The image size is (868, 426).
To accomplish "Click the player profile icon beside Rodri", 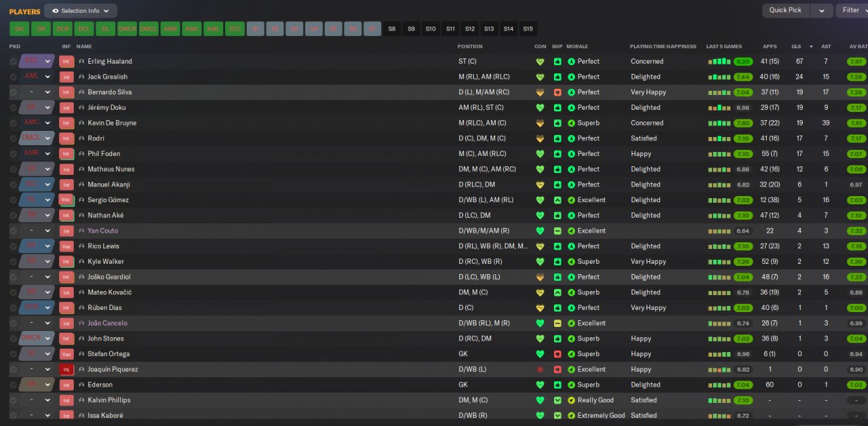I will 82,138.
